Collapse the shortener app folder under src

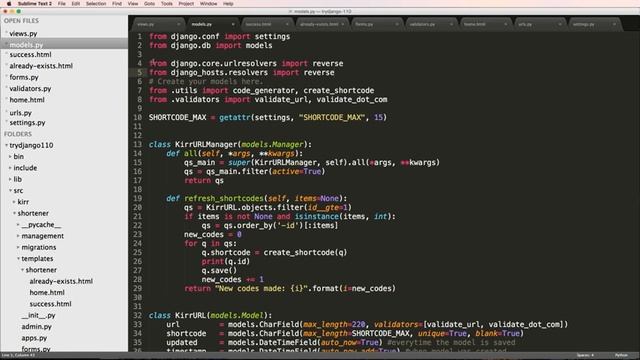[x=14, y=213]
